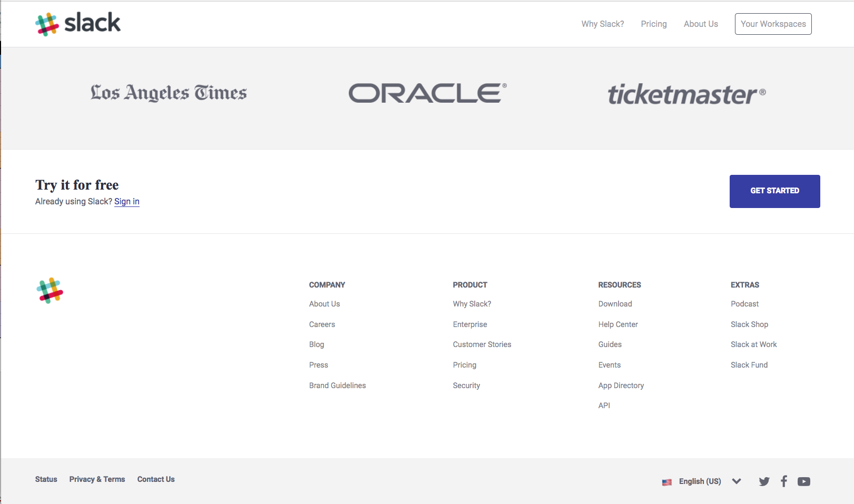Click the EXTRAS column heading

[745, 285]
